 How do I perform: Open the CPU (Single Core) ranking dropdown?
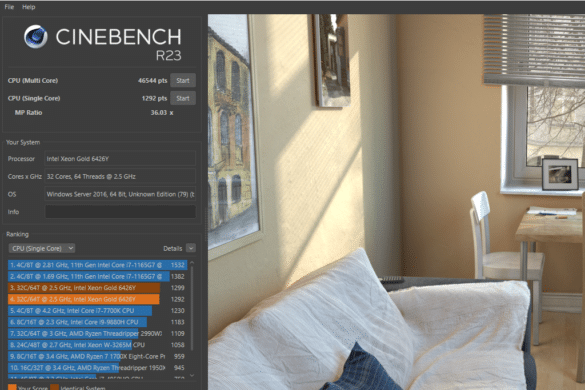(x=42, y=248)
